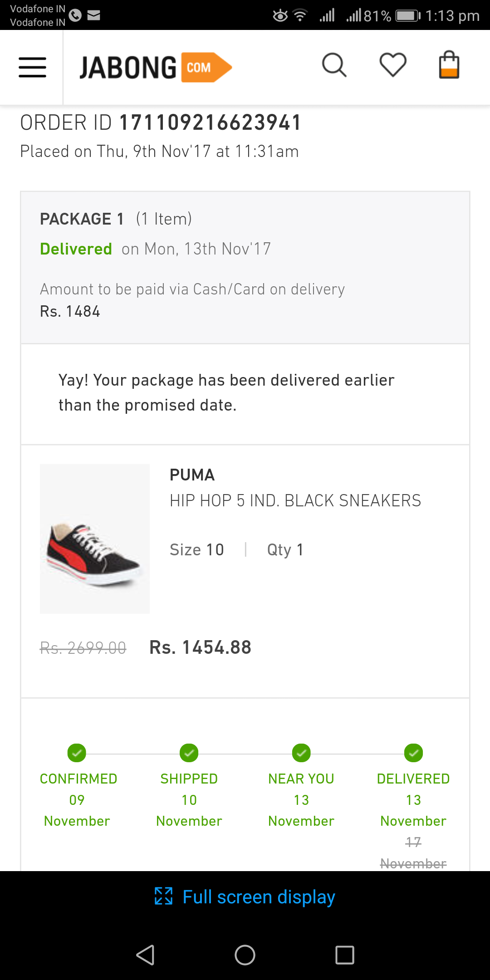Screen dimensions: 490x980
Task: Tap the Near You status checkmark
Action: [301, 753]
